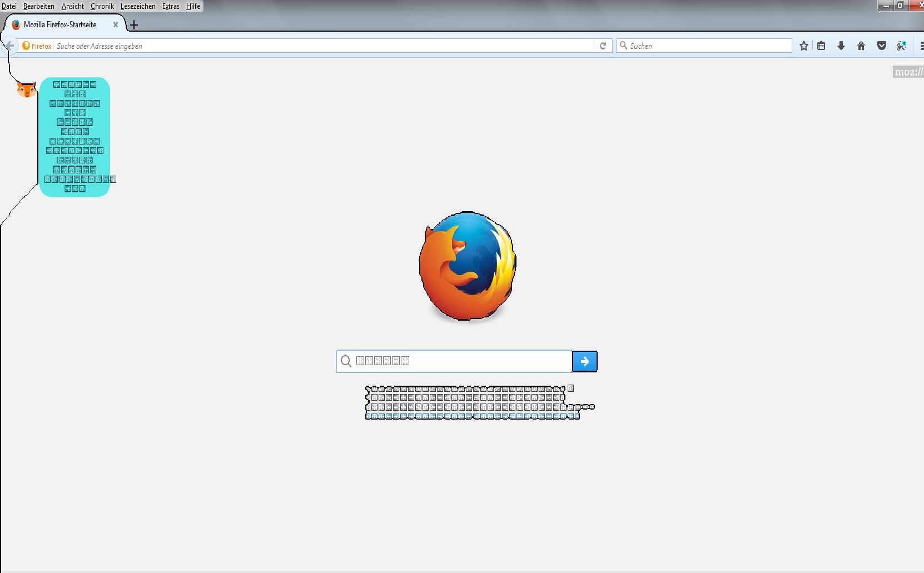Open the downloads arrow panel
Screen dimensions: 924x573
(x=841, y=46)
